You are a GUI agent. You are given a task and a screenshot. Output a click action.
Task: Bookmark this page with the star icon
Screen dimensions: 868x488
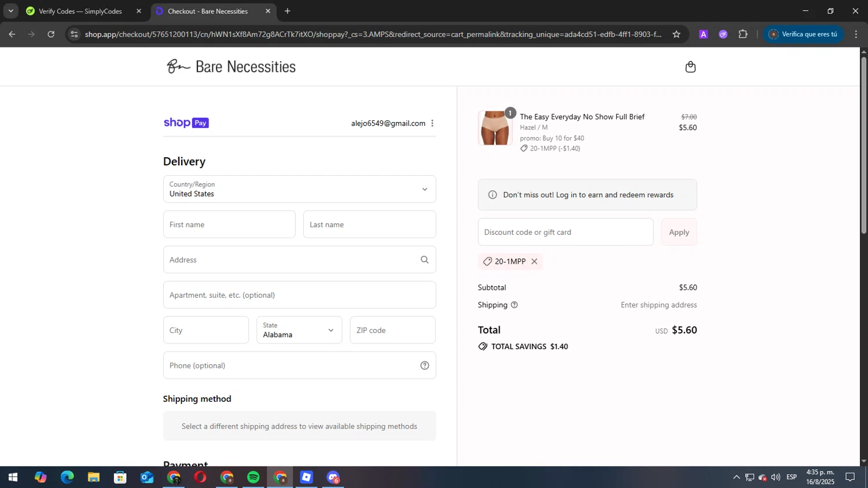(x=676, y=34)
